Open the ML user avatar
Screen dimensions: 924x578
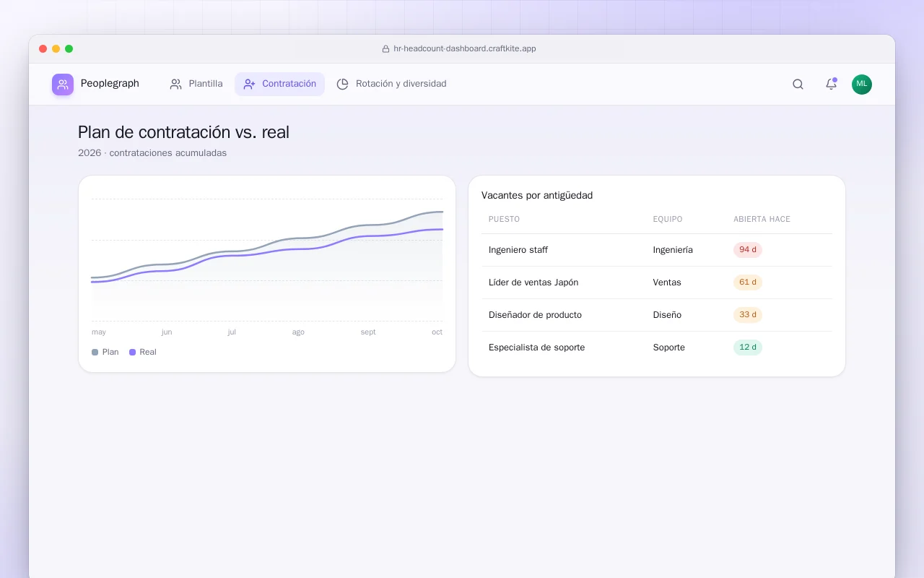(862, 85)
